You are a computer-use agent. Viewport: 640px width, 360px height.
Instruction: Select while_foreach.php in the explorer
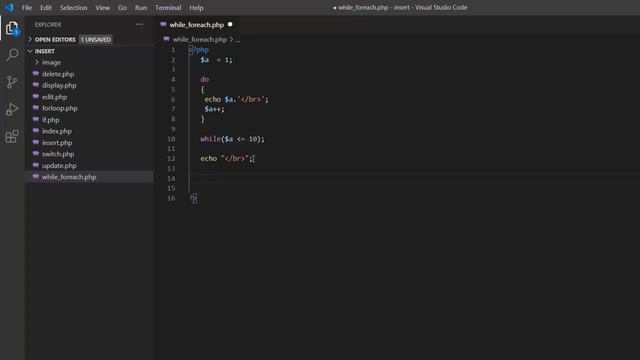click(x=69, y=177)
